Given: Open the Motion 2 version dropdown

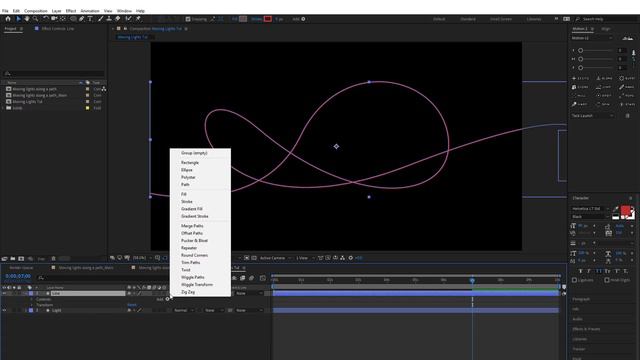Looking at the screenshot, I should (x=592, y=38).
